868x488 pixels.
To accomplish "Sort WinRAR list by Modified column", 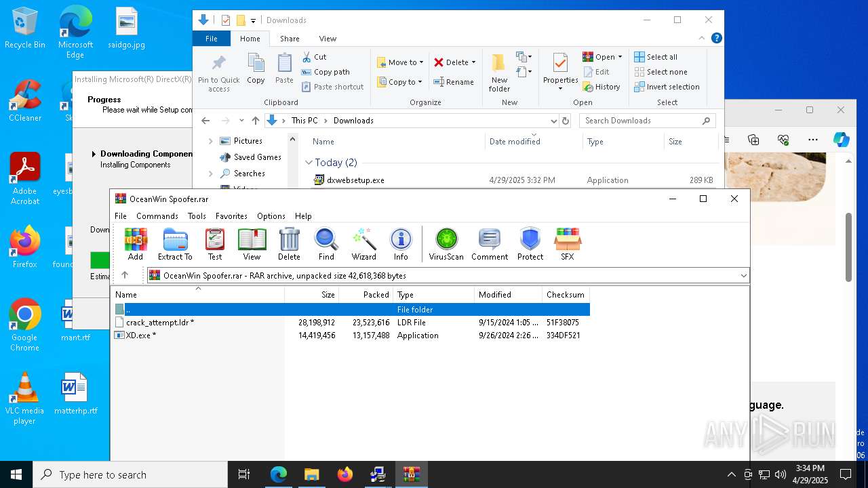I will click(x=509, y=295).
